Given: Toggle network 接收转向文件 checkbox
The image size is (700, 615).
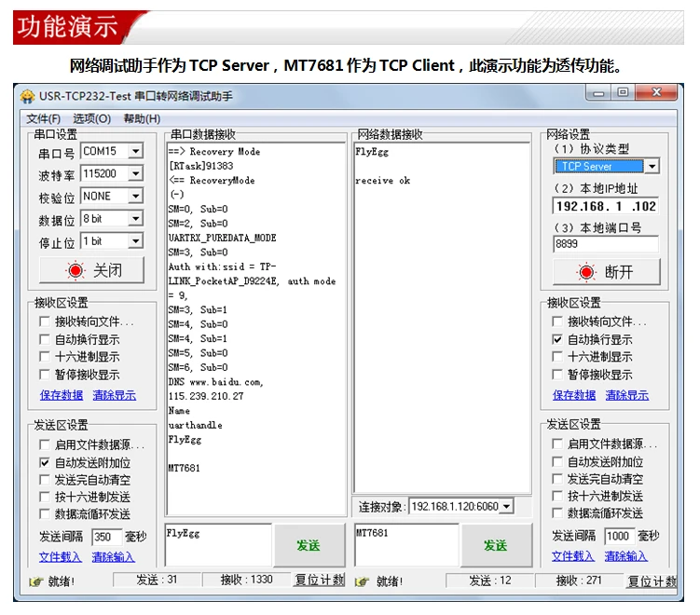Looking at the screenshot, I should (x=556, y=321).
